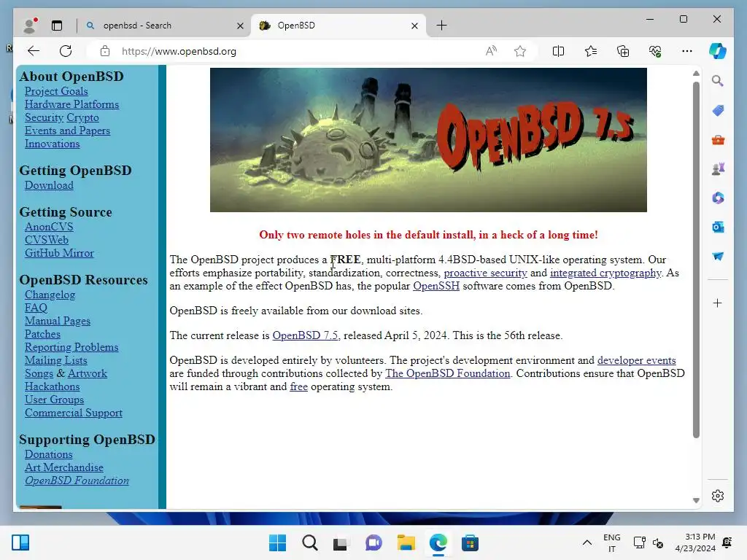Viewport: 747px width, 560px height.
Task: Open FAQ link
Action: tap(36, 308)
